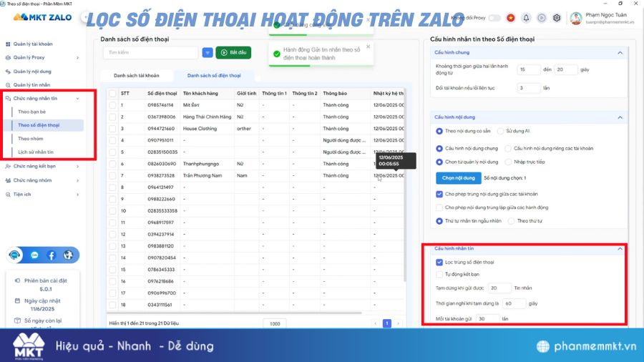Screen dimensions: 644x362
Task: Click the table's vertical scrollbar
Action: pos(405,185)
